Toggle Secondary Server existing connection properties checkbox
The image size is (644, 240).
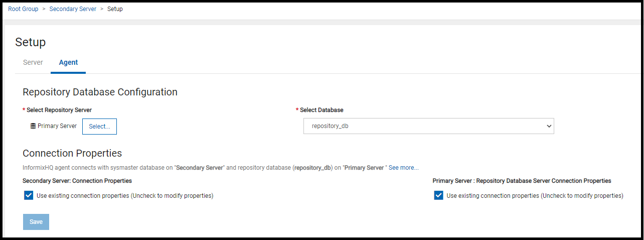pos(29,195)
